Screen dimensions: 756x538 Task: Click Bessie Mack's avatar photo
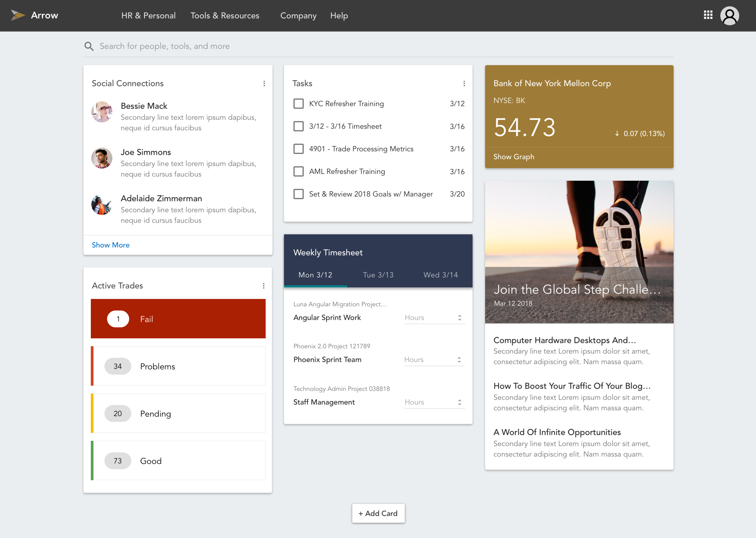102,112
